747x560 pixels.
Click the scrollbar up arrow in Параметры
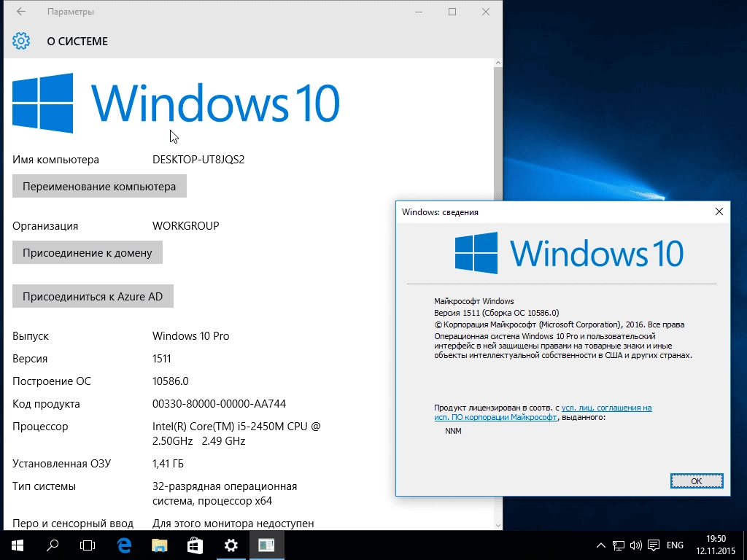498,63
